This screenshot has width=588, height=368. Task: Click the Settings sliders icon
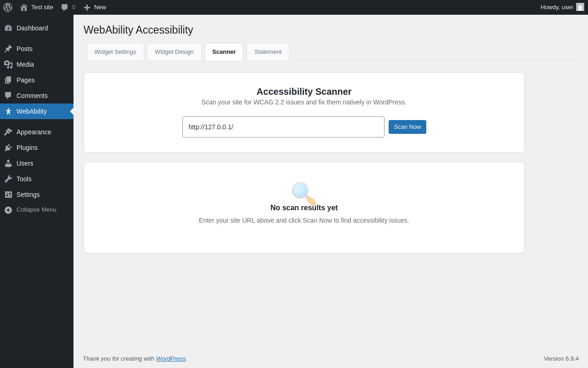[x=8, y=195]
